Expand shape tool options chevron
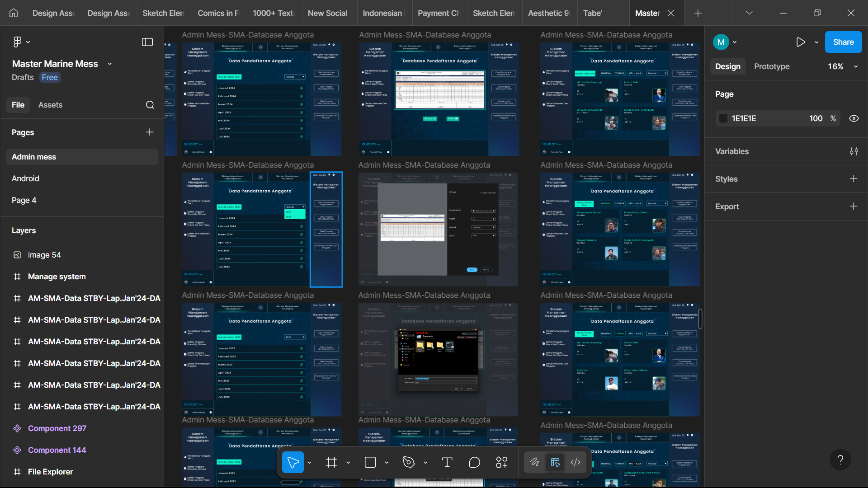868x488 pixels. pos(387,463)
